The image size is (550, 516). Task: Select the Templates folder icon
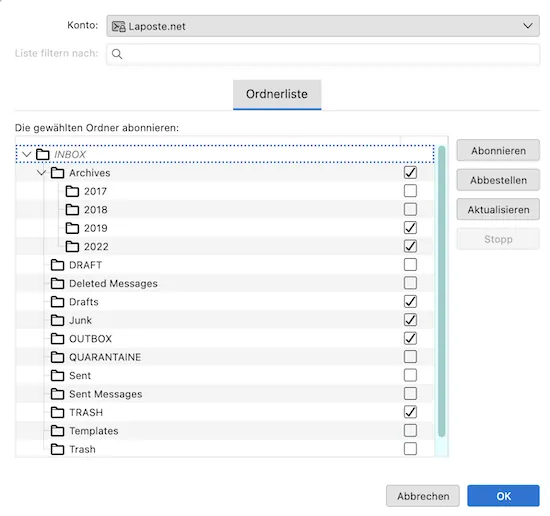click(58, 431)
